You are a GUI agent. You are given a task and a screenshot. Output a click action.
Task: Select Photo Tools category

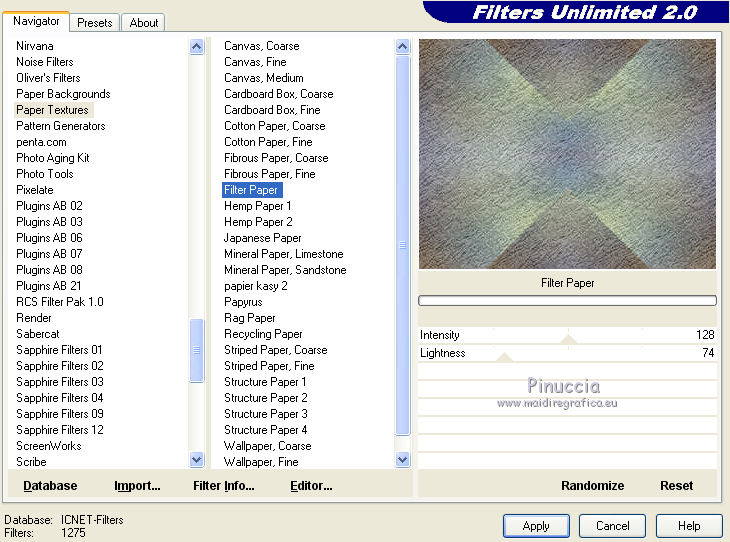(45, 174)
